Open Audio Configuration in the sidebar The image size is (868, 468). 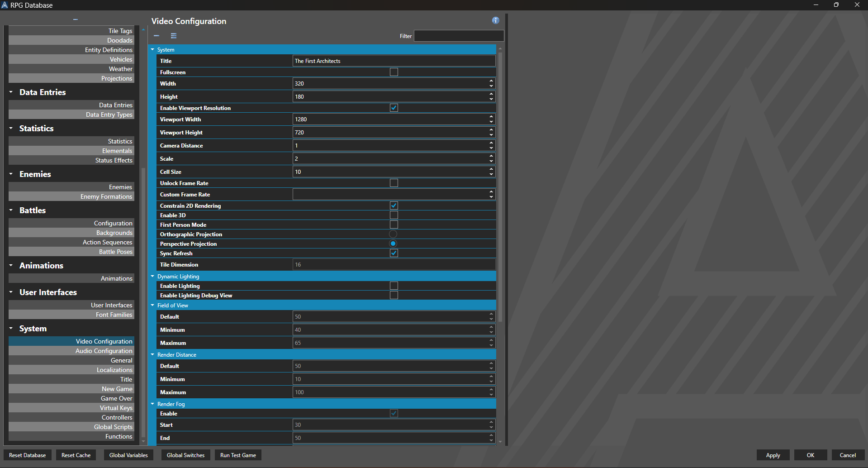click(104, 350)
